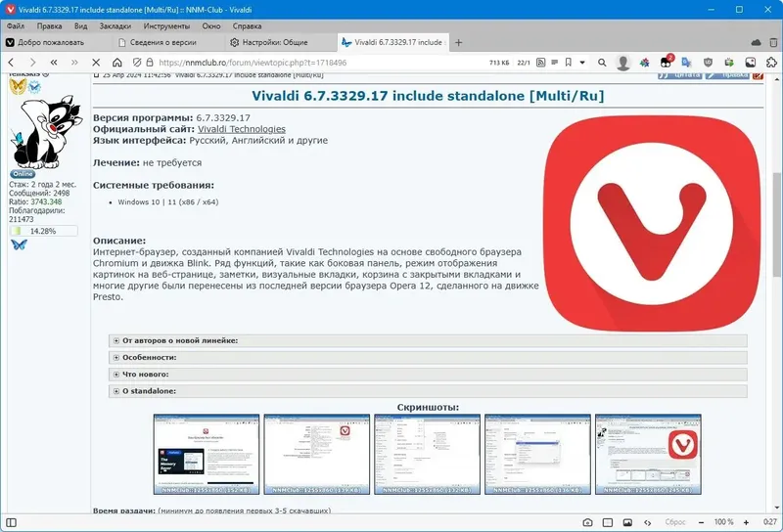Go to the Home page
Viewport: 783px width, 532px height.
[116, 63]
